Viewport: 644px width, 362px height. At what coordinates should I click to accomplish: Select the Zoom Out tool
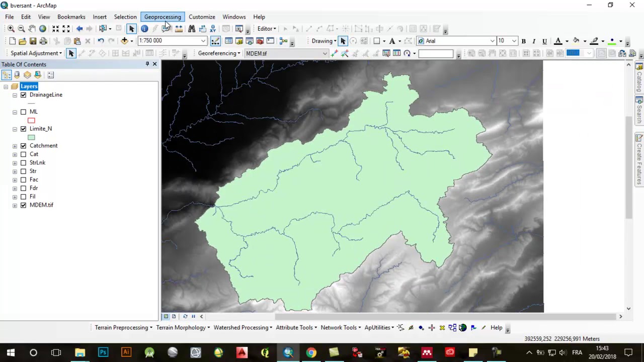[21, 29]
